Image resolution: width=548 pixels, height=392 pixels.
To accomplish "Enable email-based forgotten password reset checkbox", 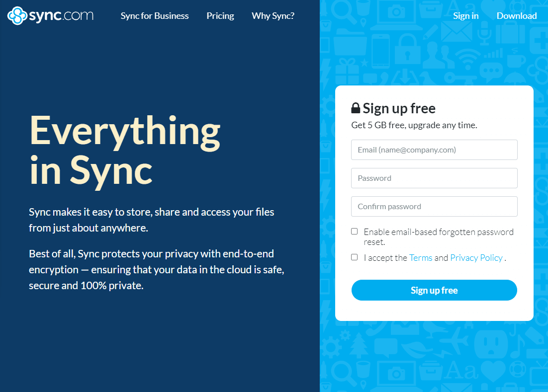I will pyautogui.click(x=355, y=232).
